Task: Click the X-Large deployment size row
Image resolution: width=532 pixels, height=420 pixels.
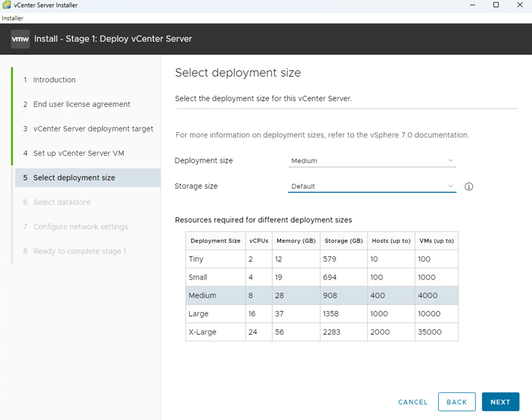Action: click(321, 332)
